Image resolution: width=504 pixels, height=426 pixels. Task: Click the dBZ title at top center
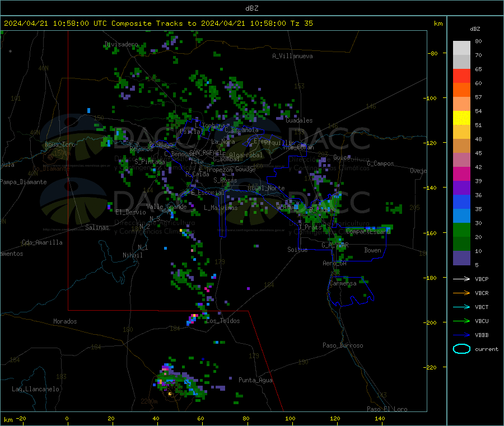pyautogui.click(x=251, y=8)
